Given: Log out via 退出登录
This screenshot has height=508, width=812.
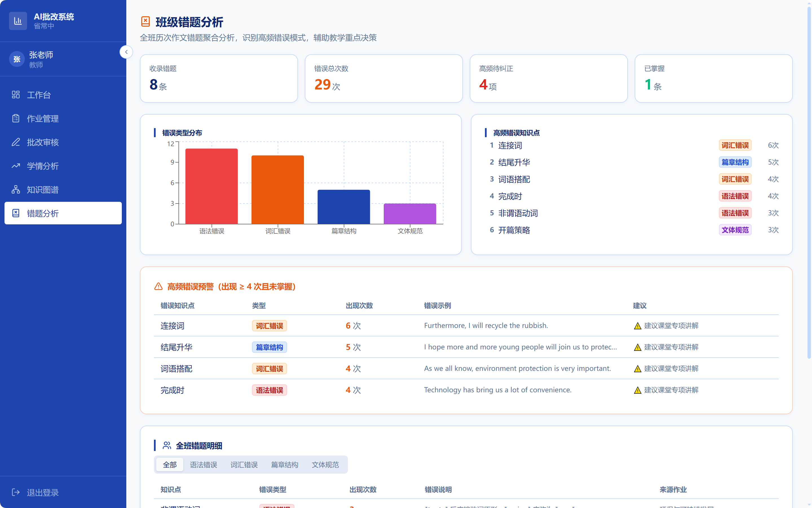Looking at the screenshot, I should (x=63, y=492).
